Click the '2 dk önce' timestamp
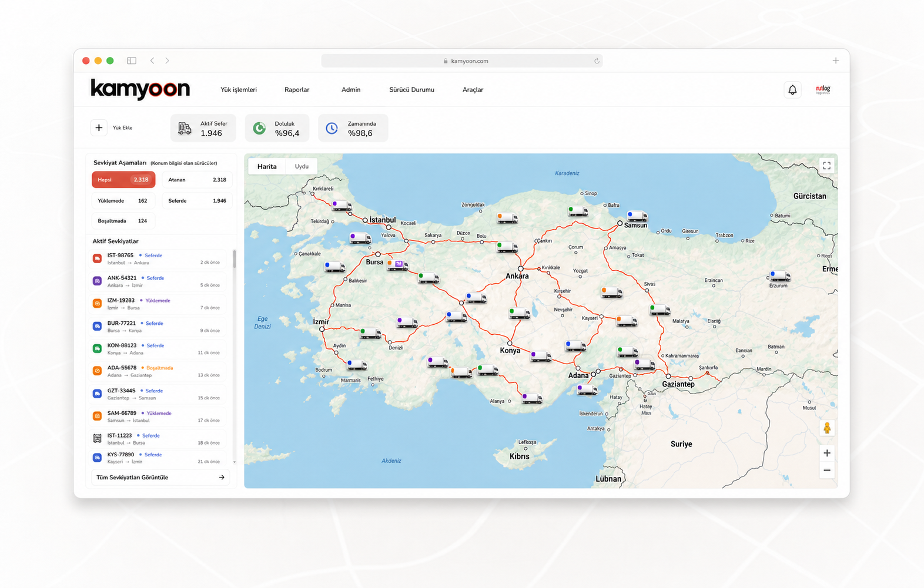This screenshot has width=924, height=588. pos(210,263)
